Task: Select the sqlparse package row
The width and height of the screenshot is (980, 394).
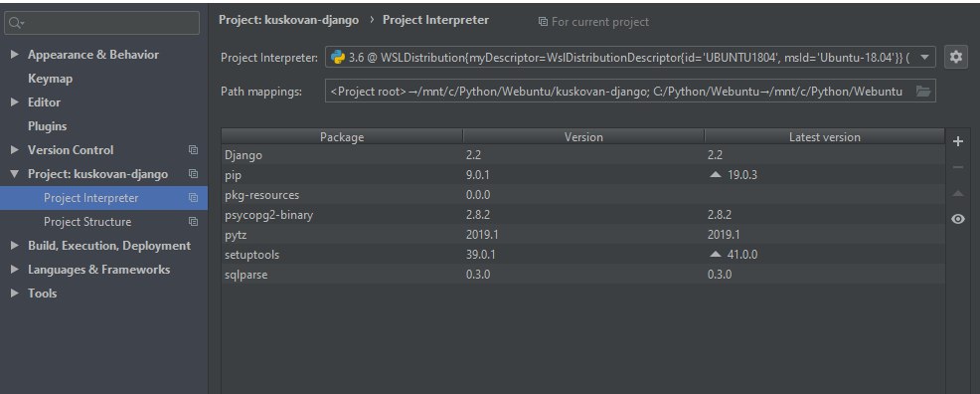Action: click(x=583, y=274)
